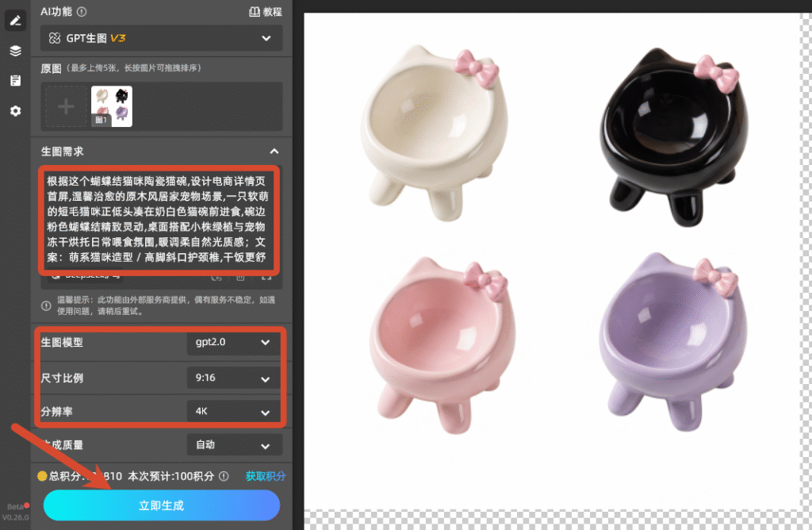Viewport: 812px width, 530px height.
Task: Click the white cat bowl on canvas
Action: click(x=435, y=133)
